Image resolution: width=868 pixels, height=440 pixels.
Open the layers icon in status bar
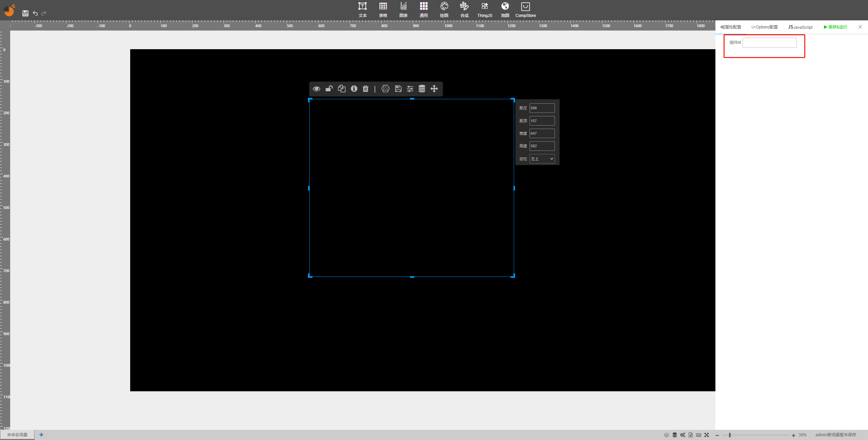tap(666, 435)
